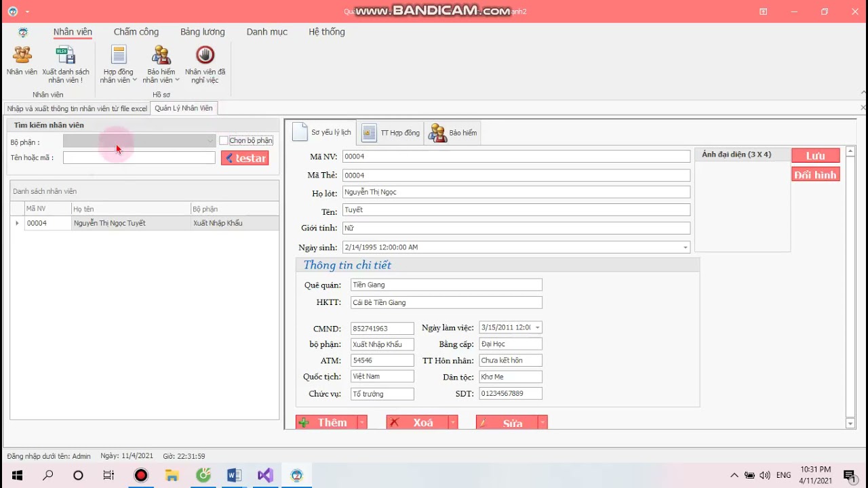This screenshot has width=868, height=488.
Task: Click the Ảnh đại diện photo box
Action: (743, 206)
